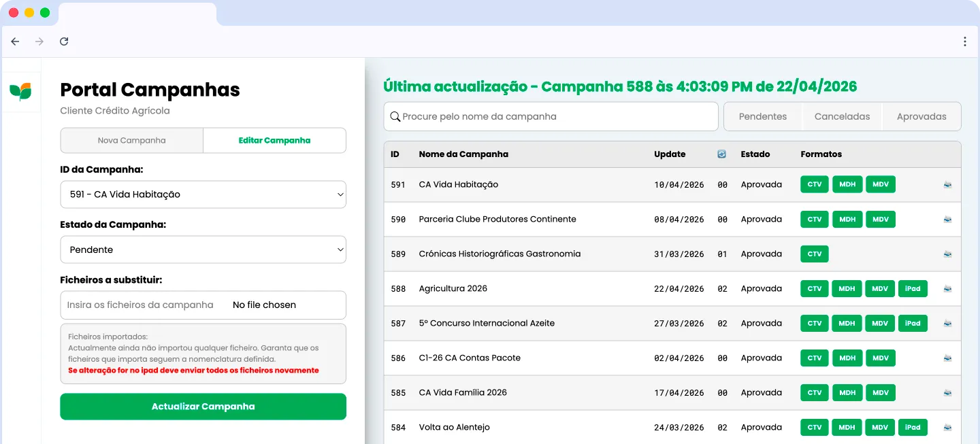Click the green leaf logo in sidebar
Viewport: 980px width, 444px height.
point(20,91)
